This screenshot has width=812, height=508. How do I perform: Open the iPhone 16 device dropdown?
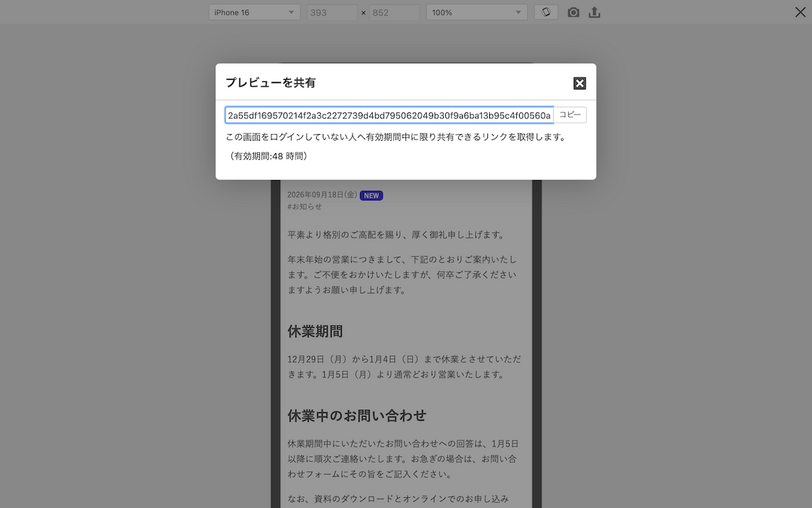[254, 12]
